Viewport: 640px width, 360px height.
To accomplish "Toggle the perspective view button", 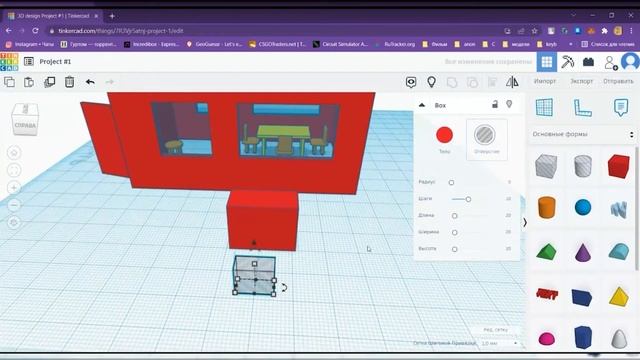I will click(x=14, y=222).
